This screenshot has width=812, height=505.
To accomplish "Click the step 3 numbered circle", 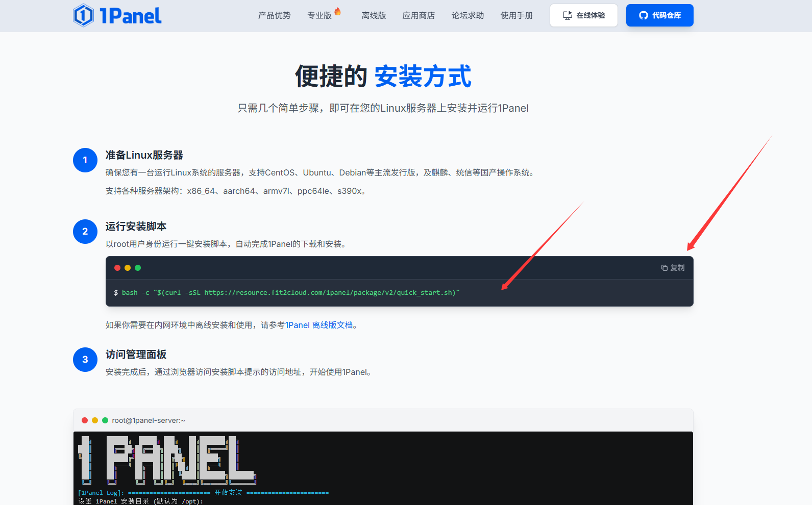I will [85, 360].
